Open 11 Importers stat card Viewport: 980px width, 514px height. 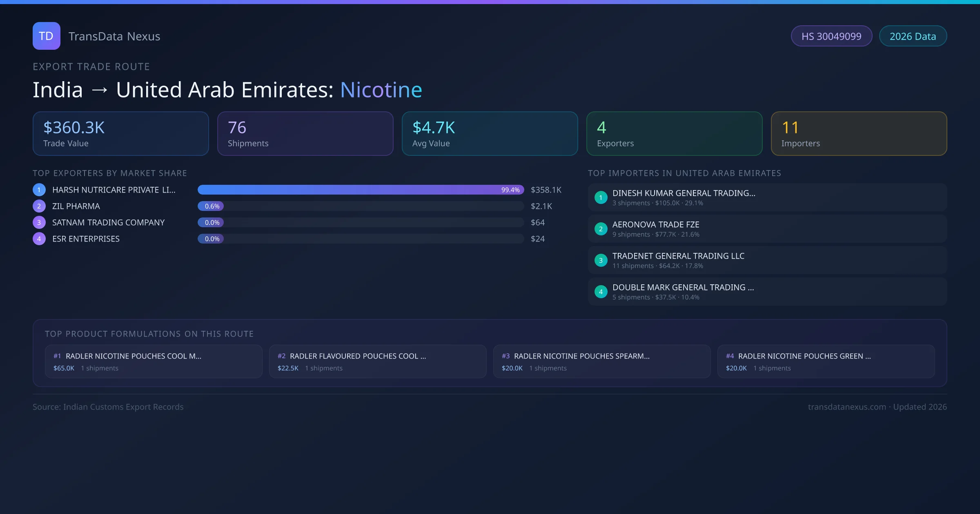click(x=859, y=134)
